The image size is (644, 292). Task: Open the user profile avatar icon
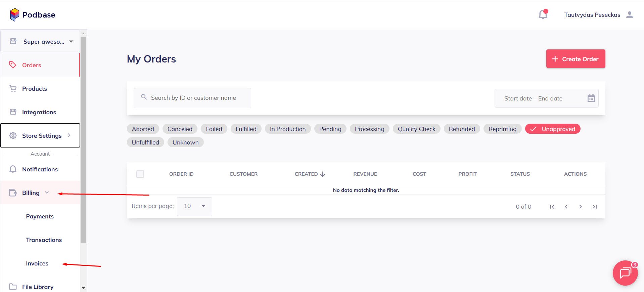(630, 15)
